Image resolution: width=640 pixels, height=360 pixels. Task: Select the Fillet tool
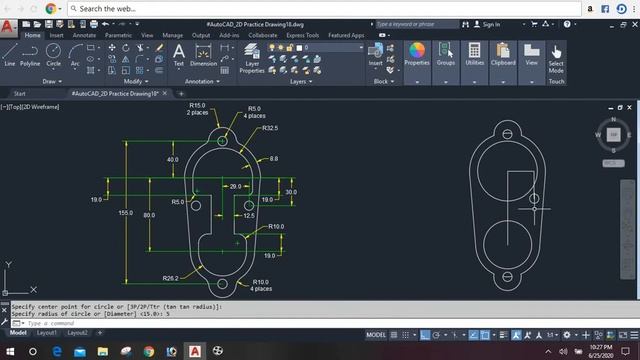140,59
